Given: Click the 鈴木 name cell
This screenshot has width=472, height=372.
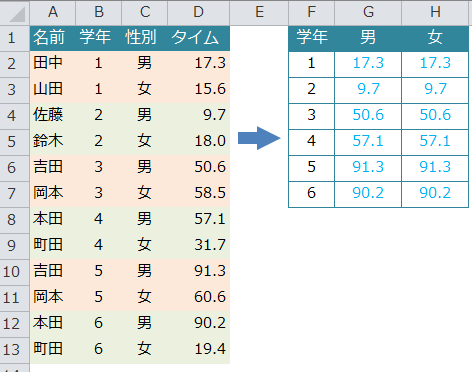Looking at the screenshot, I should click(53, 141).
